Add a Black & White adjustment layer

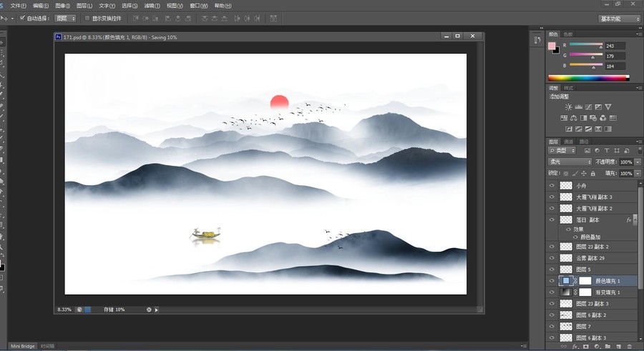click(x=583, y=118)
